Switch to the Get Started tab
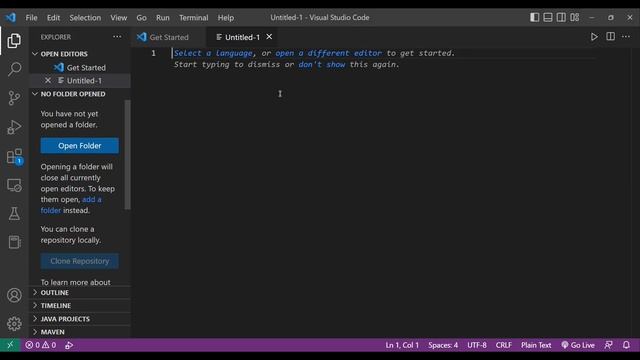Screen dimensions: 640x360 pyautogui.click(x=168, y=37)
